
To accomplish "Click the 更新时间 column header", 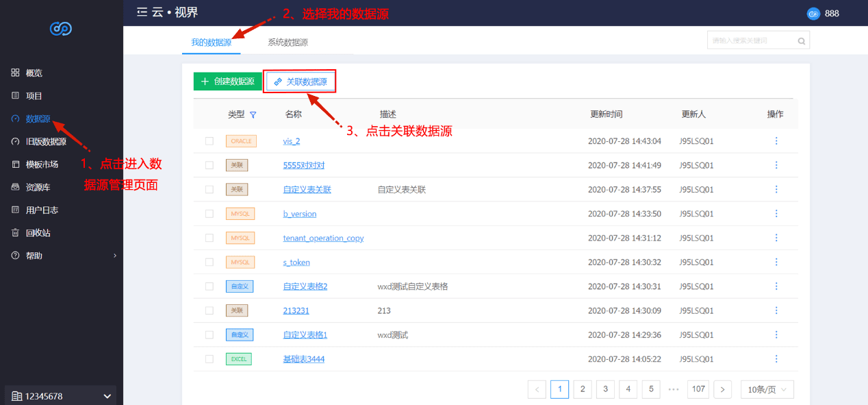I will [x=605, y=114].
